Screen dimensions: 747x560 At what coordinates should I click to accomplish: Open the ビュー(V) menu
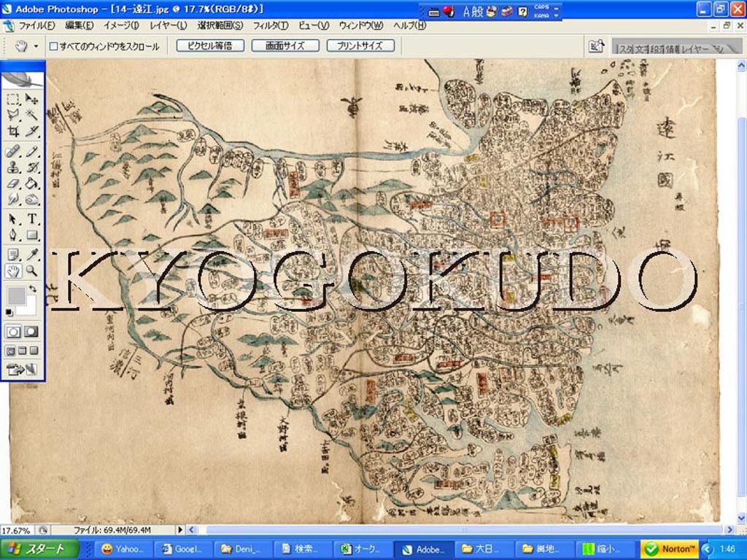314,26
